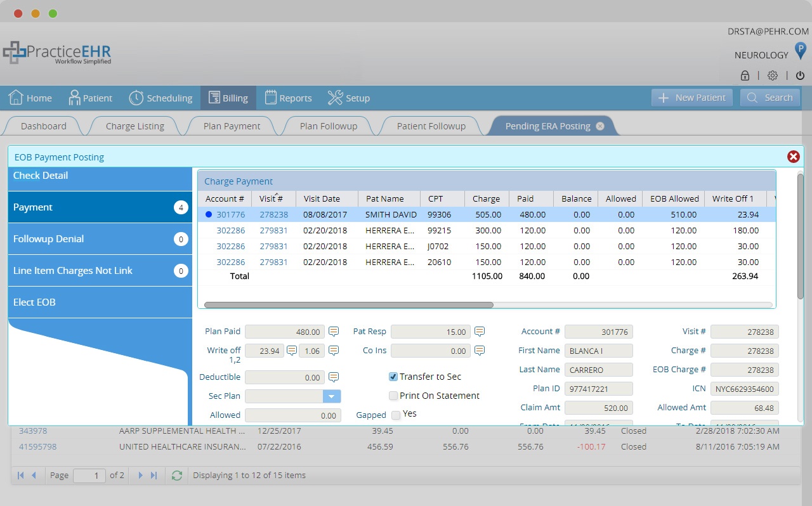Click the blue location pin icon

coord(801,51)
